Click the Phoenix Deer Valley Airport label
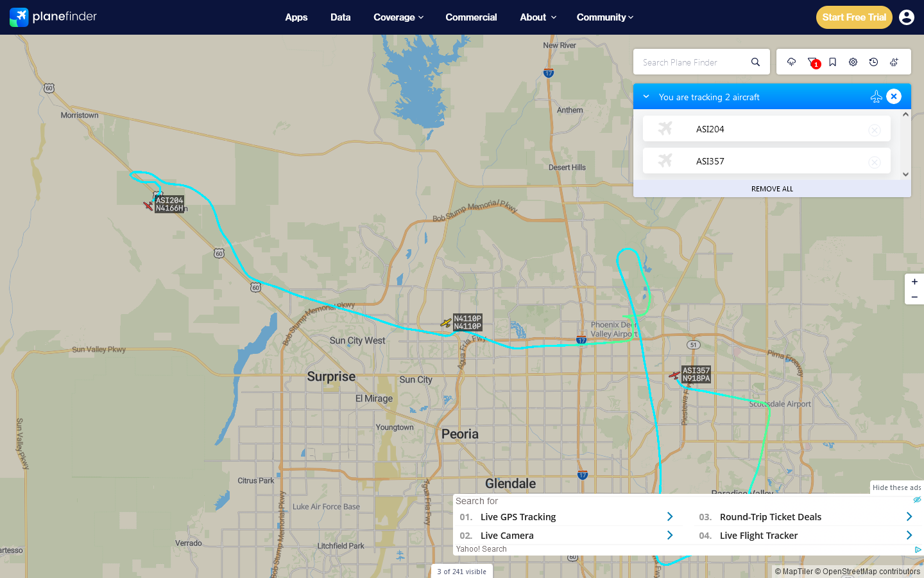Screen dimensions: 924x578 tap(613, 329)
